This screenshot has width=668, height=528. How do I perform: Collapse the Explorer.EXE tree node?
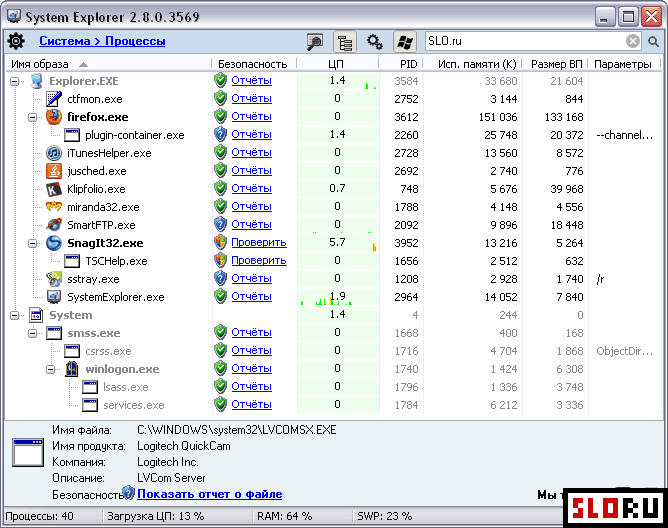tap(15, 81)
